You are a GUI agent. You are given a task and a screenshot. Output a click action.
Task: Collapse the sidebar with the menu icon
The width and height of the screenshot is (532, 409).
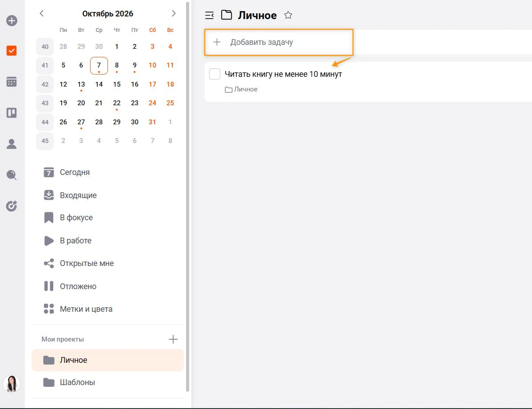(x=209, y=15)
